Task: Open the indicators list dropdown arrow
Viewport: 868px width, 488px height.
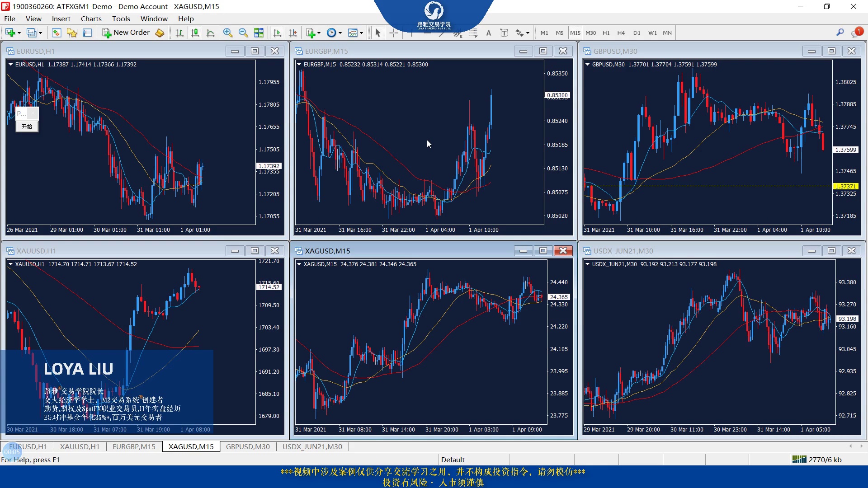Action: [319, 33]
